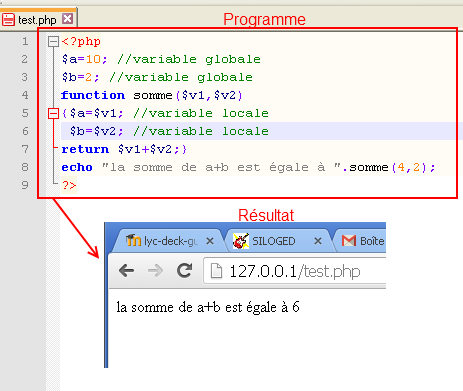This screenshot has height=391, width=463.
Task: Click line number 8 in the gutter
Action: pos(25,167)
